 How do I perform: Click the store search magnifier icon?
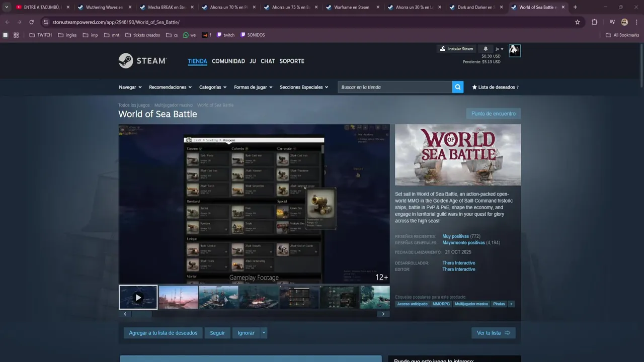click(x=458, y=87)
